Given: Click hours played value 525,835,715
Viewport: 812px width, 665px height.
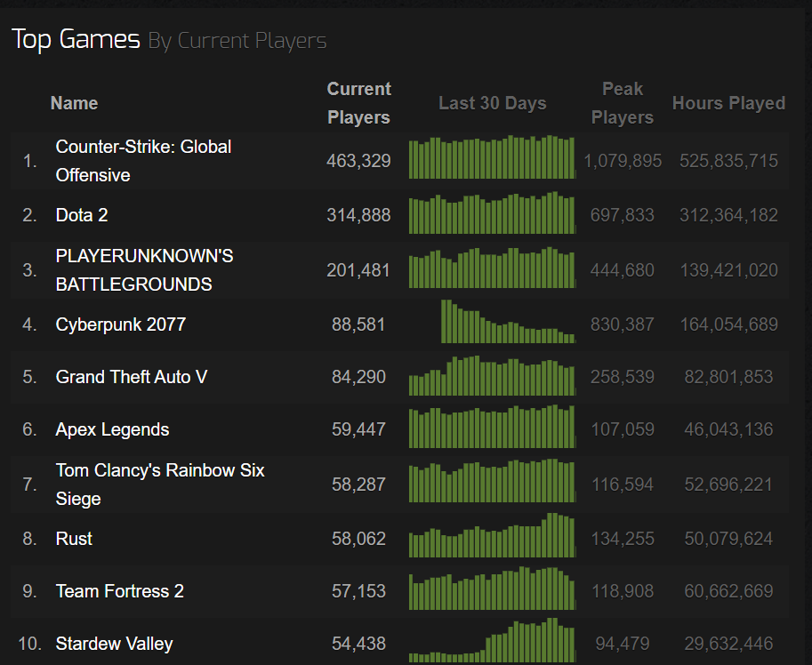Looking at the screenshot, I should pos(728,161).
